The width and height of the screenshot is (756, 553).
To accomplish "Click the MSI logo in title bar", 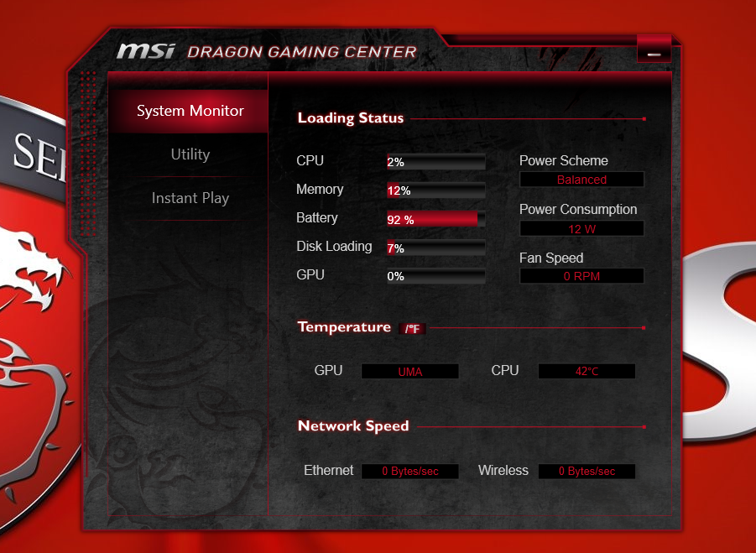I will [146, 51].
